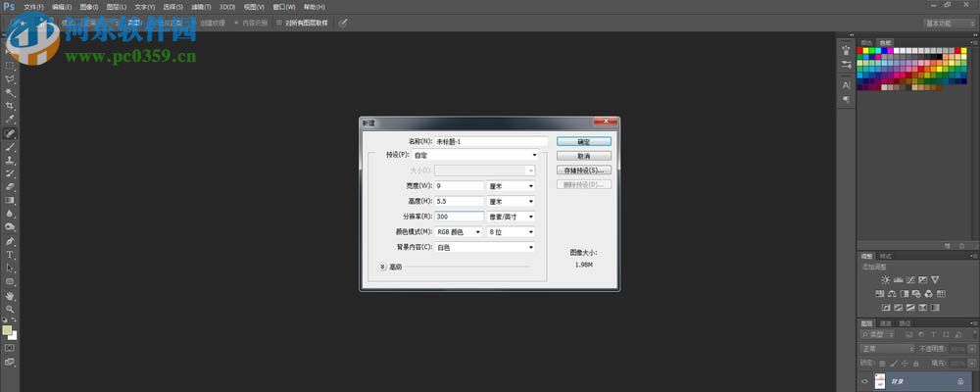The image size is (980, 392).
Task: Open height unit dropdown 厘米
Action: click(512, 201)
